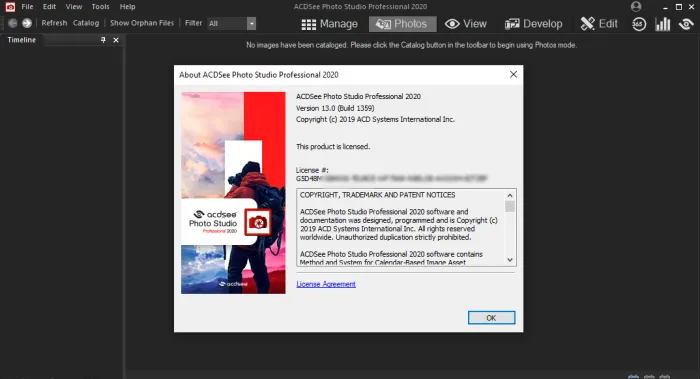Click Show Orphan Files
The height and width of the screenshot is (379, 700).
[142, 23]
